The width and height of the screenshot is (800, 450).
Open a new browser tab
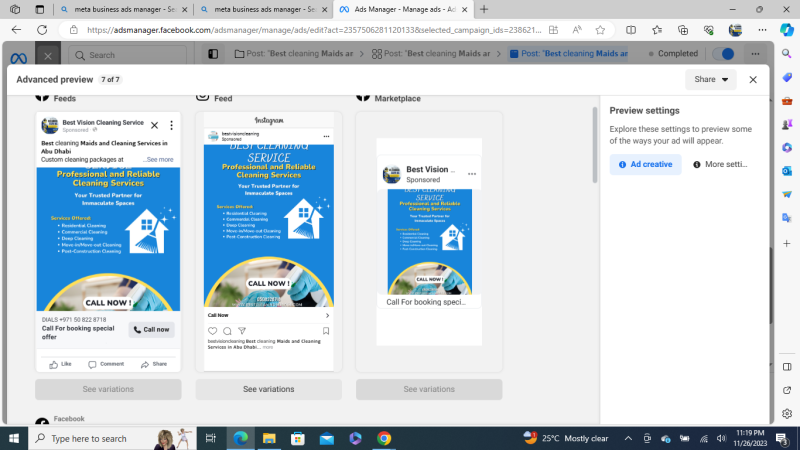(x=484, y=9)
